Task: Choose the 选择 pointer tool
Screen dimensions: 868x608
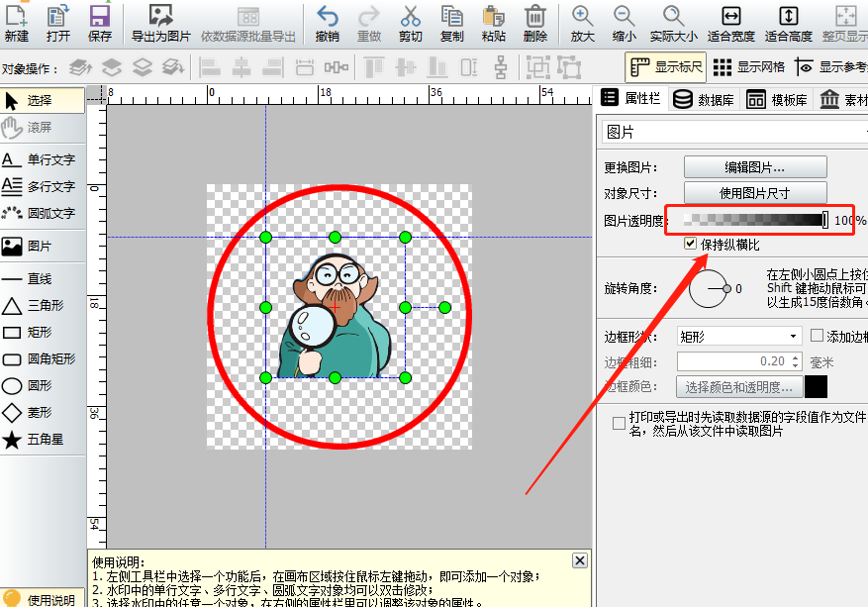Action: point(43,101)
